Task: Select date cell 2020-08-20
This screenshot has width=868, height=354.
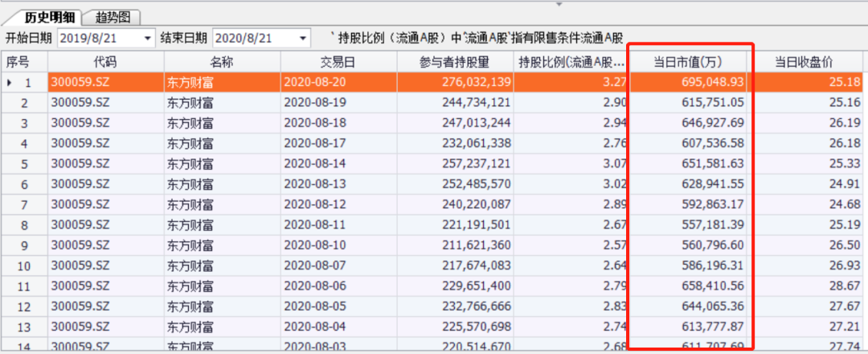Action: [x=339, y=83]
